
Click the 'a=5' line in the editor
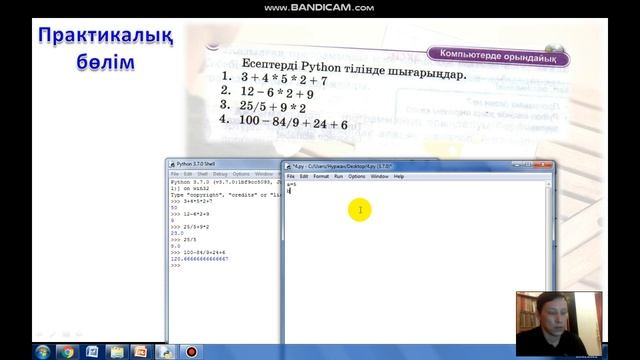(x=292, y=184)
